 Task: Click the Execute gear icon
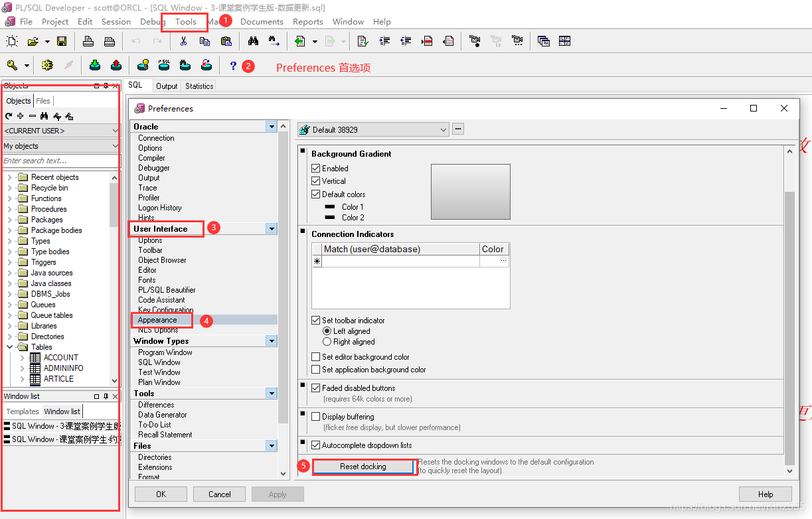coord(46,65)
